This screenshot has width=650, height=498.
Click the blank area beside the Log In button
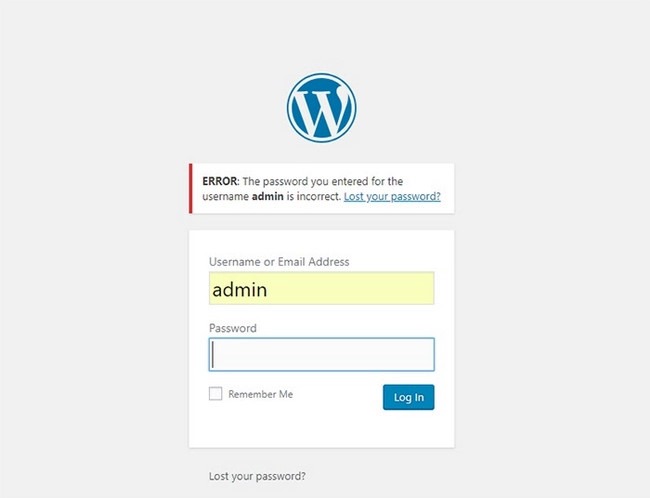tap(340, 397)
